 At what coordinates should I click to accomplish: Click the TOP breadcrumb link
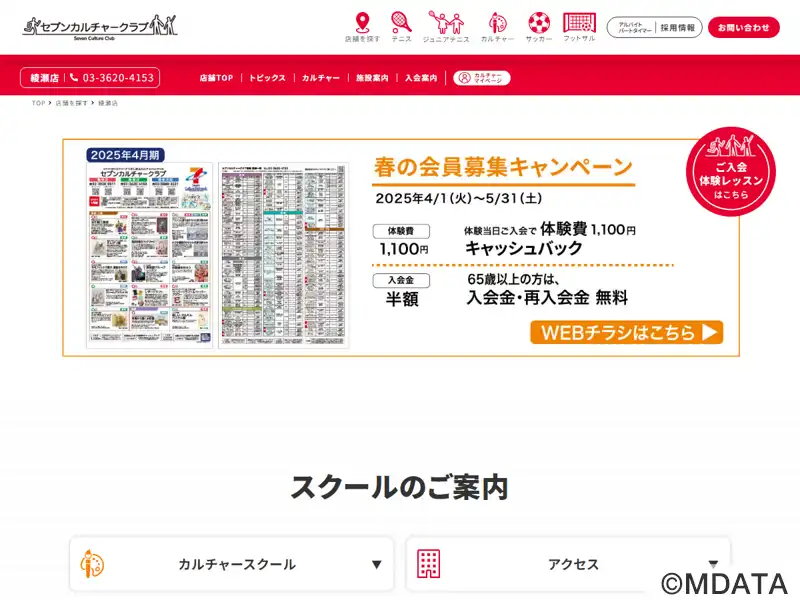pyautogui.click(x=38, y=103)
